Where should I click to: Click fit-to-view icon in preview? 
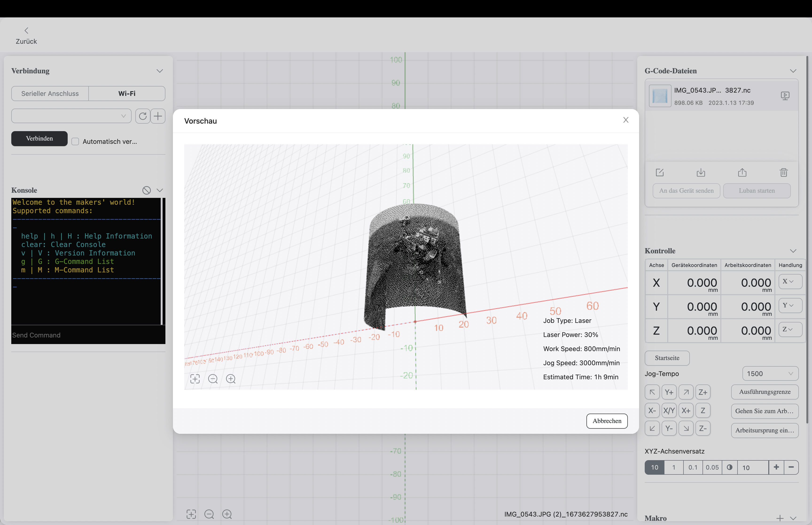click(x=195, y=379)
